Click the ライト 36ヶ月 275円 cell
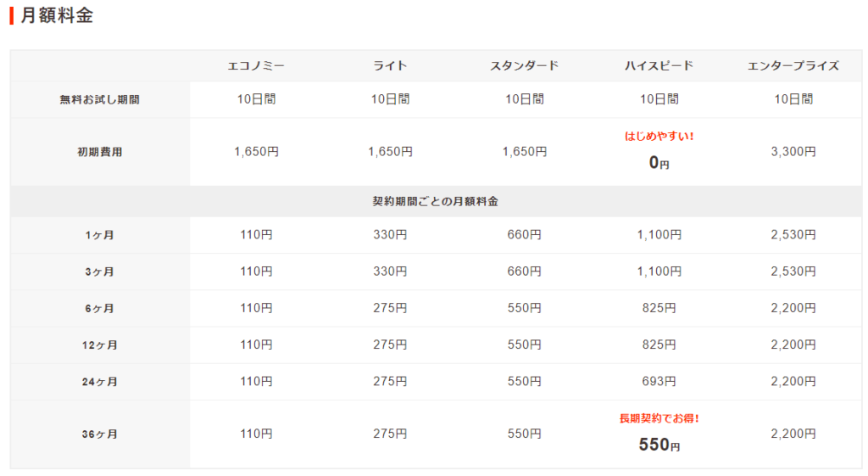868x476 pixels. tap(390, 434)
